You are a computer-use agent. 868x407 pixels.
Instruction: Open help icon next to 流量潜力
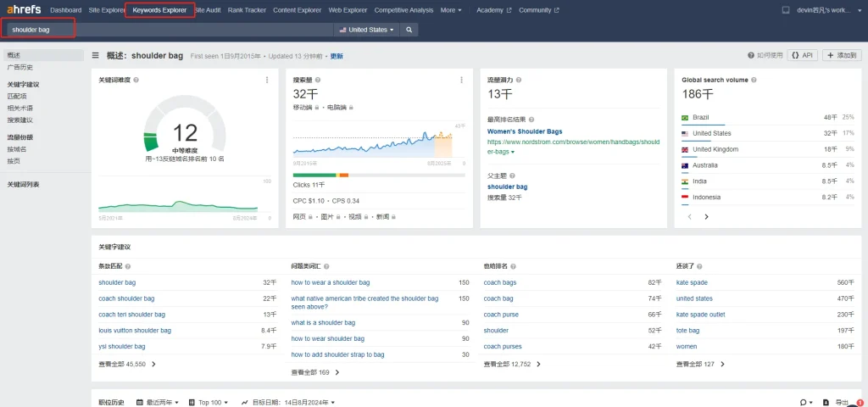tap(519, 80)
